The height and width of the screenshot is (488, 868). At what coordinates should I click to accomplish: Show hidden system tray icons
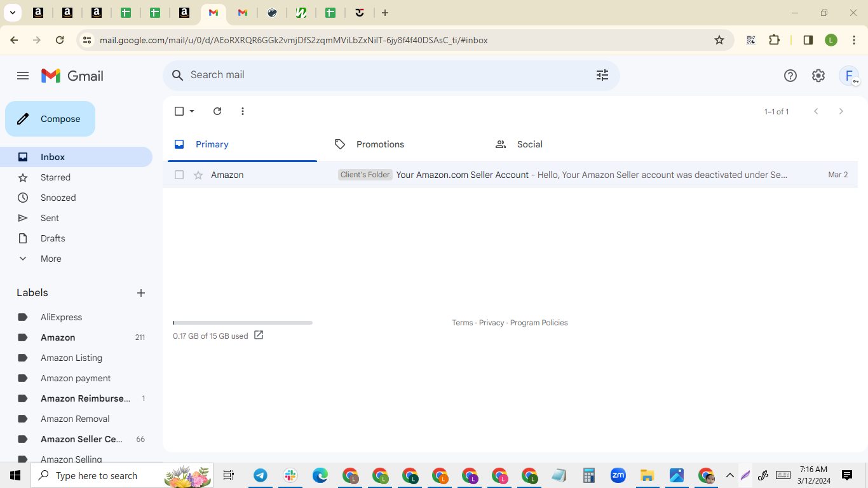pos(729,475)
